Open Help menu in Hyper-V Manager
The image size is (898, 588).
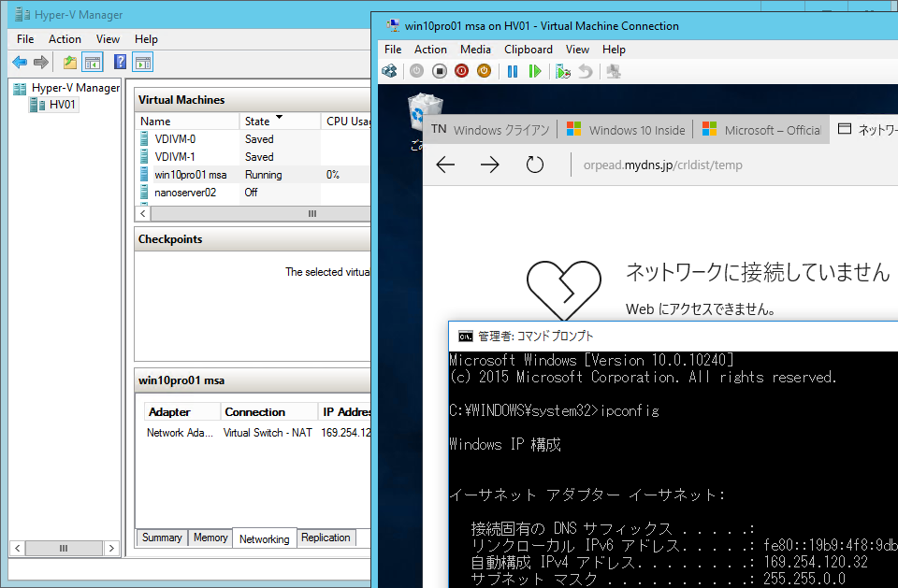point(146,39)
